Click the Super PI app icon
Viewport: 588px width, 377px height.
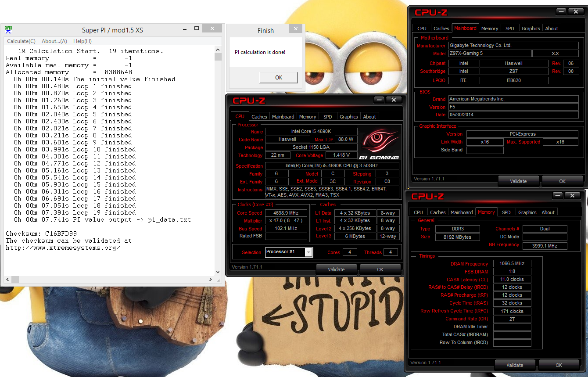click(x=8, y=30)
